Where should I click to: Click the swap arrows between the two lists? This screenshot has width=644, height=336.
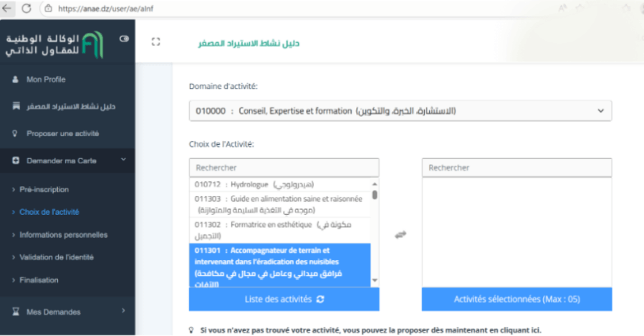pos(400,234)
